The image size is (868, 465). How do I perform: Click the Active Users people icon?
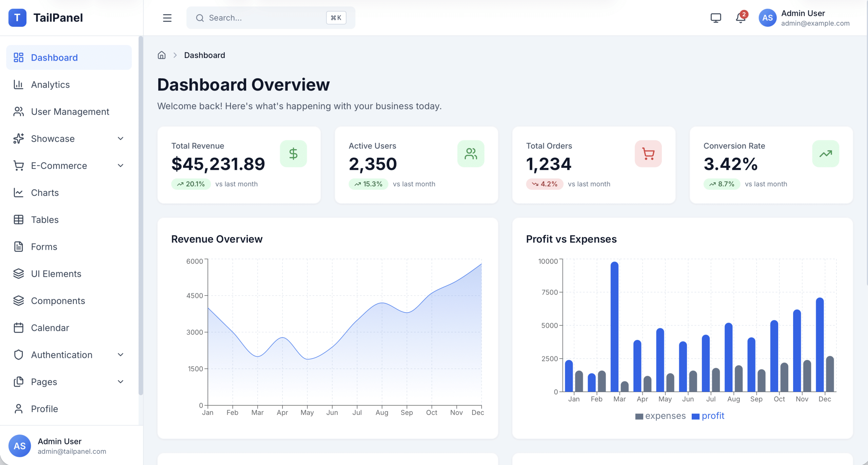coord(471,154)
